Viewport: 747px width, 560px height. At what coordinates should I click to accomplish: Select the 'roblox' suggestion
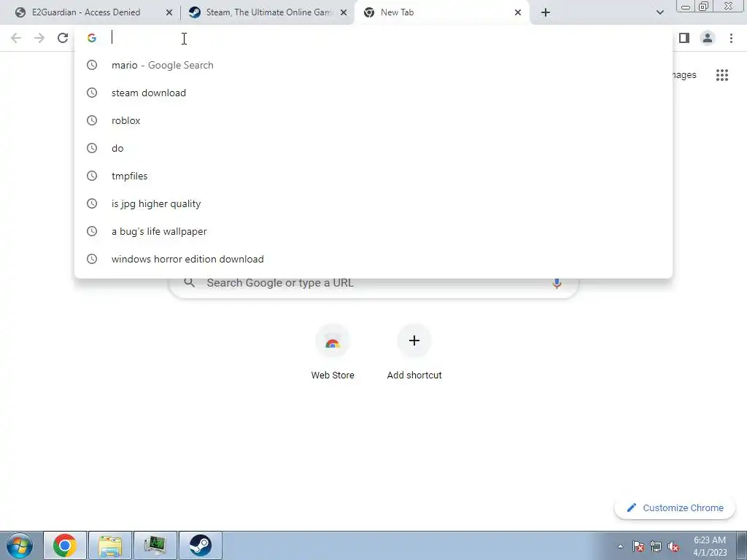click(373, 120)
